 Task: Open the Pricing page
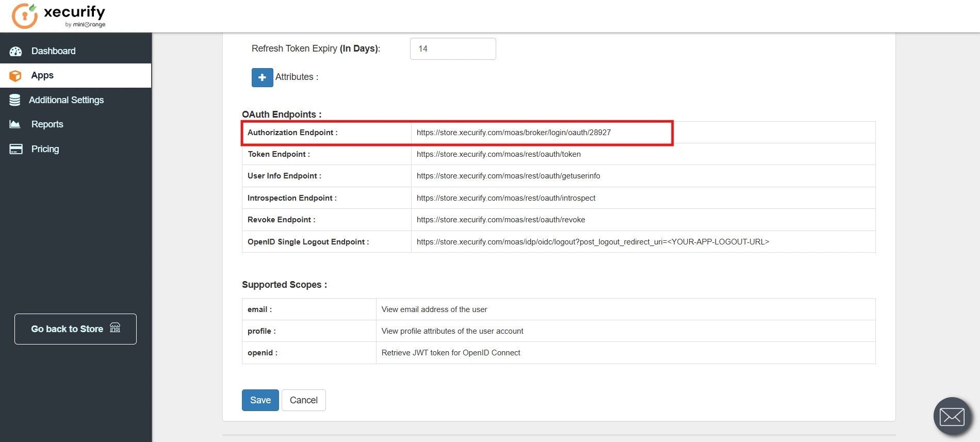click(x=76, y=149)
